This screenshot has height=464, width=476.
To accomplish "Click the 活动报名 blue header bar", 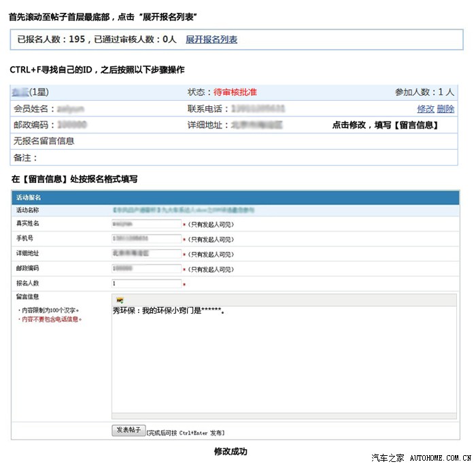I will pyautogui.click(x=234, y=197).
